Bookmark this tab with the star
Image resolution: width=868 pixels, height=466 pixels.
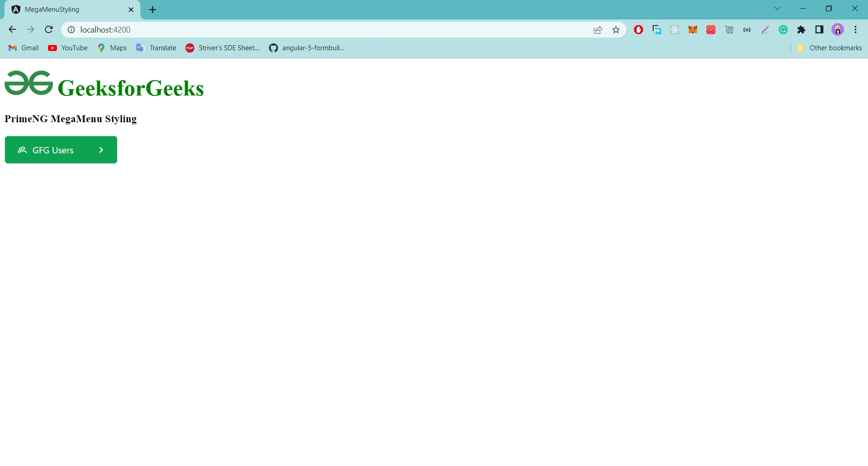pos(616,30)
